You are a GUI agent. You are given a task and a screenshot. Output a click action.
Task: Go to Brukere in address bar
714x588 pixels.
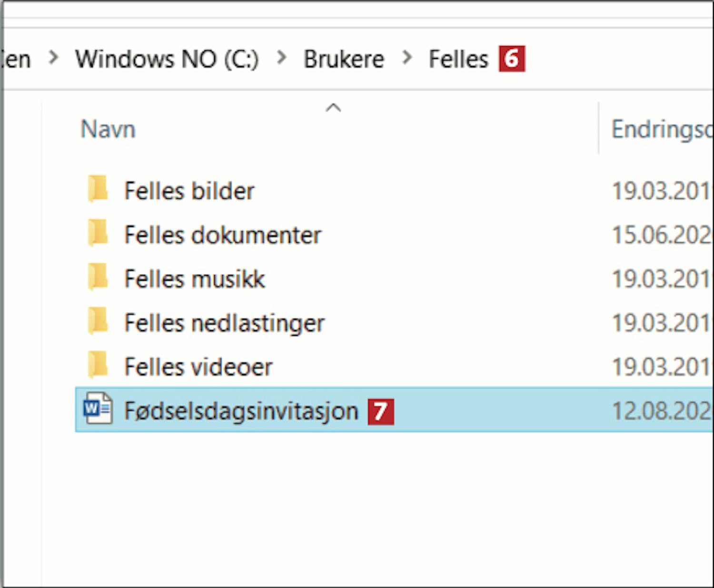pos(344,59)
